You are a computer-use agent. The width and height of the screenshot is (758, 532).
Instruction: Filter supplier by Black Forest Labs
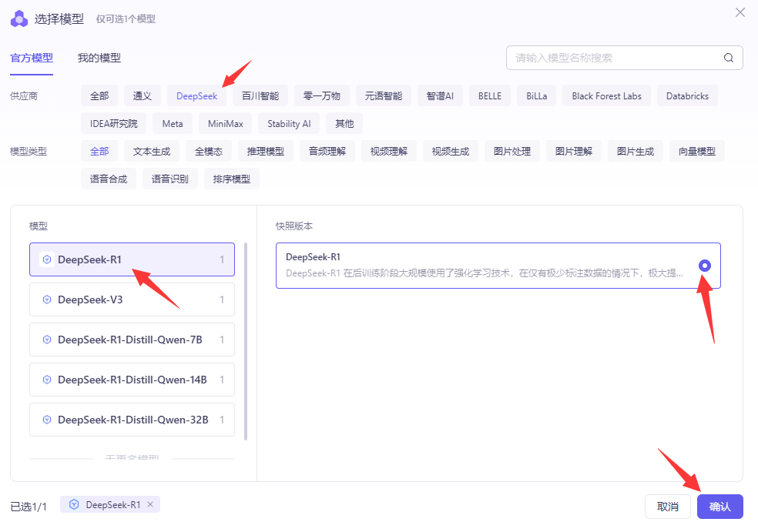coord(607,96)
